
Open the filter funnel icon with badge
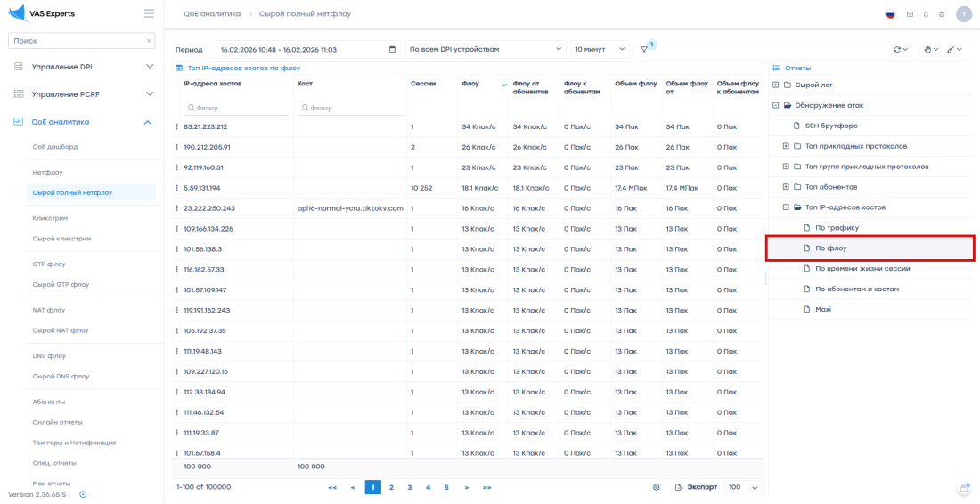click(x=644, y=49)
